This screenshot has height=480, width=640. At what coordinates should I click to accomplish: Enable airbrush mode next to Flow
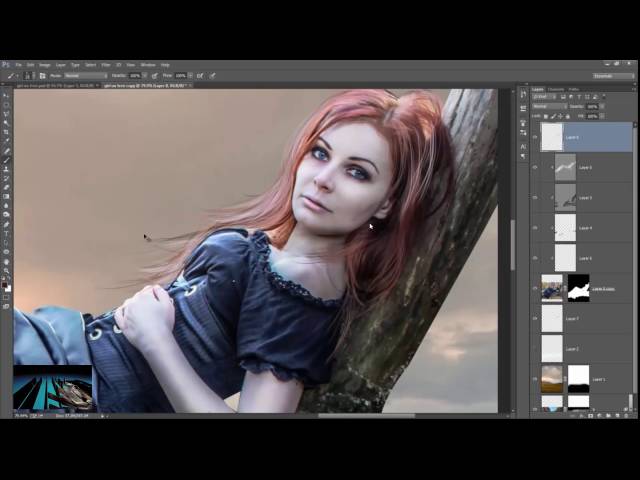coord(200,76)
